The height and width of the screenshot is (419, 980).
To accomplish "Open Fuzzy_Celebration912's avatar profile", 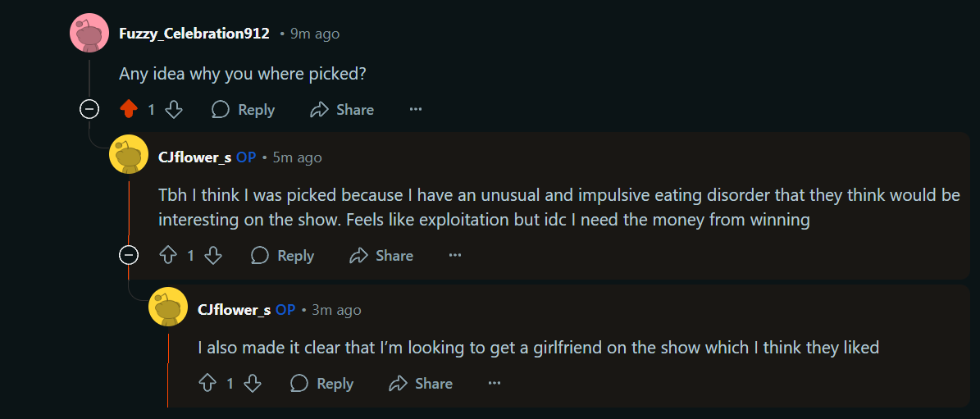I will [89, 34].
